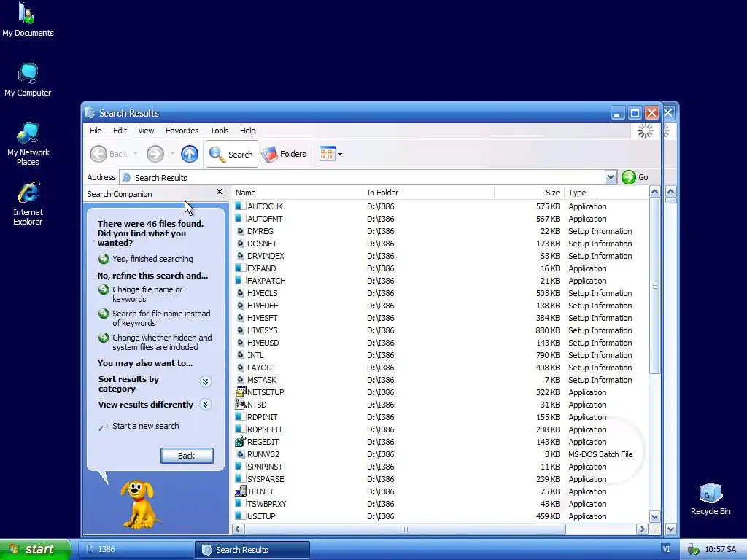Open the Edit menu
This screenshot has height=560, width=747.
[120, 131]
